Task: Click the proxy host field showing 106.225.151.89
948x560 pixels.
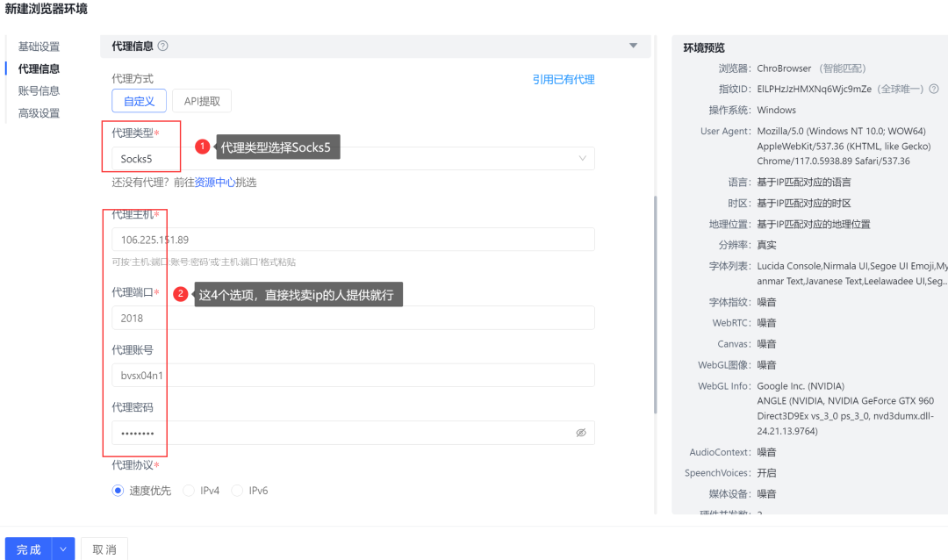Action: [351, 239]
